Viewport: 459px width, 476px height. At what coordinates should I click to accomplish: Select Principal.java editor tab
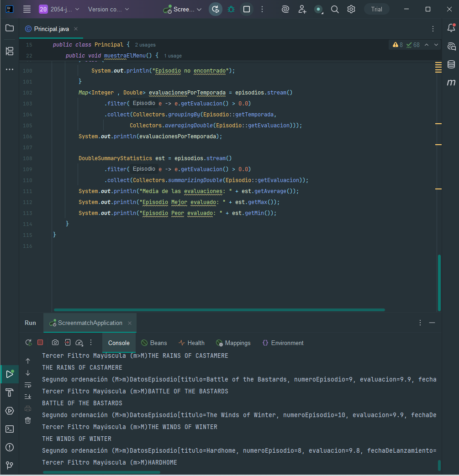pos(51,29)
